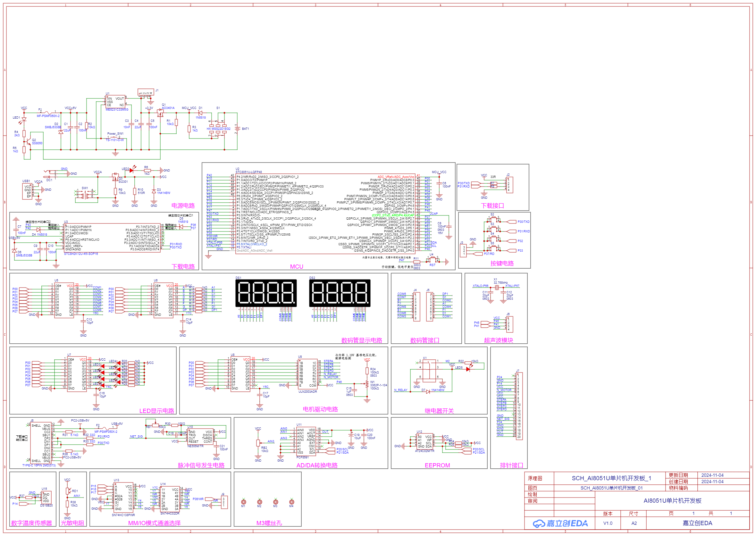The image size is (756, 536).
Task: Click the M2 screw hole symbol
Action: coord(259,502)
